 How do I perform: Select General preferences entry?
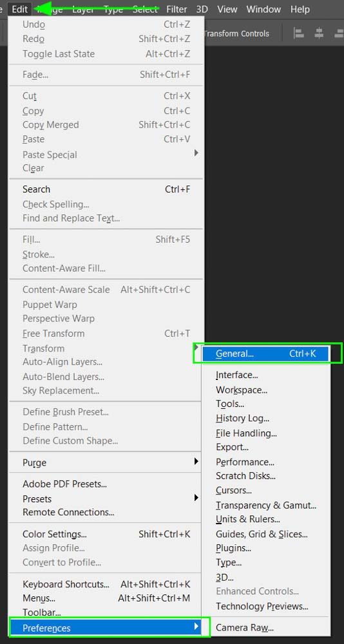click(x=266, y=354)
